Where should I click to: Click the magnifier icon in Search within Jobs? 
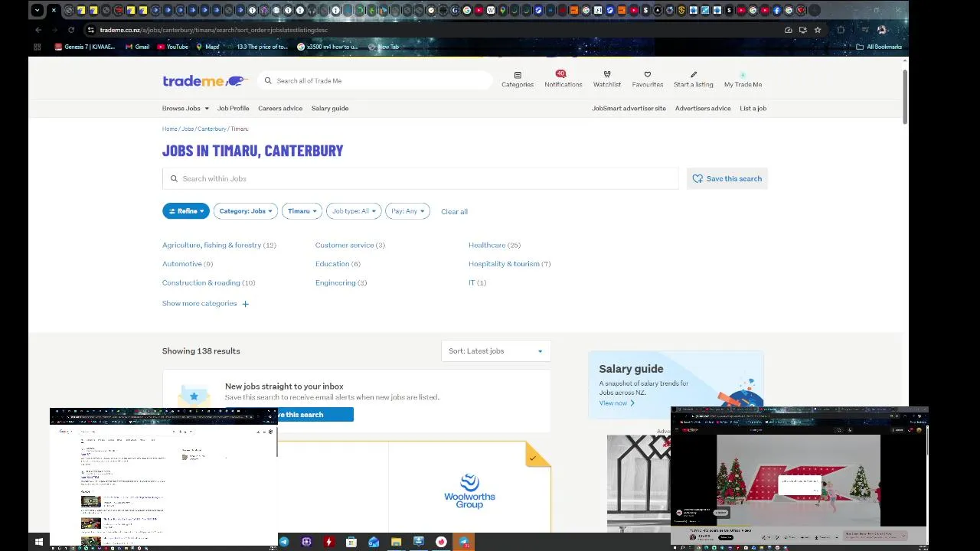[x=174, y=178]
